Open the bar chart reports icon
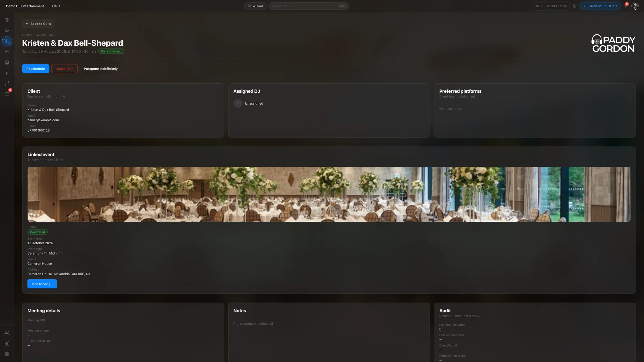This screenshot has height=362, width=644. (x=7, y=344)
